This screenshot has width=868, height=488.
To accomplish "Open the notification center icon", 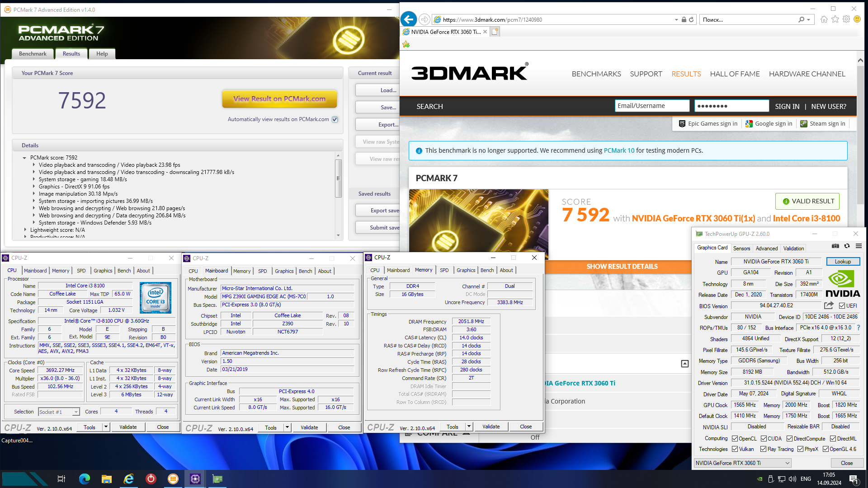I will (854, 479).
